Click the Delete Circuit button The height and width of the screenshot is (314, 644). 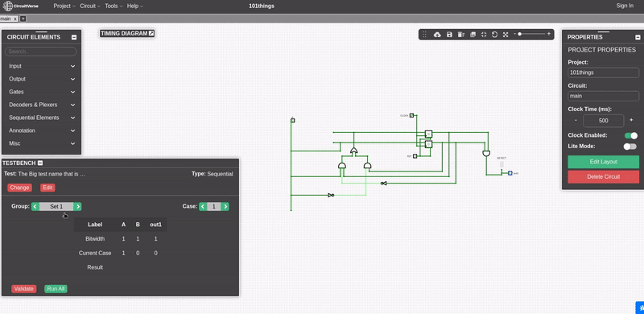tap(603, 177)
